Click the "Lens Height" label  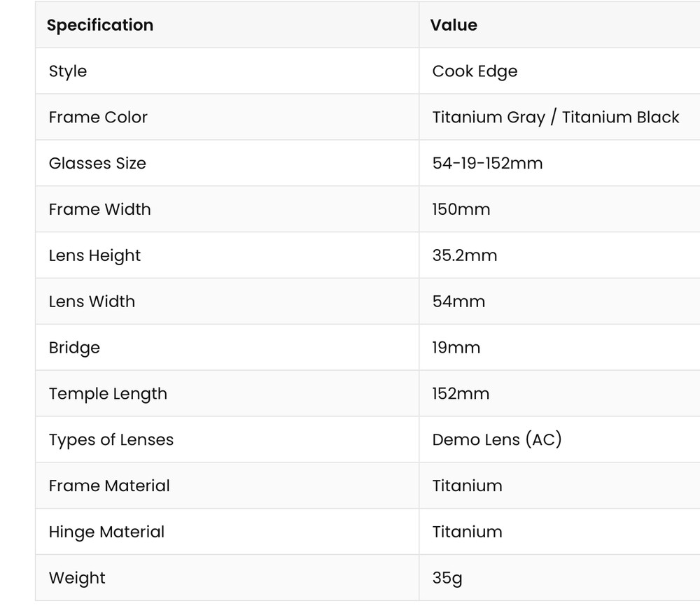click(x=94, y=255)
